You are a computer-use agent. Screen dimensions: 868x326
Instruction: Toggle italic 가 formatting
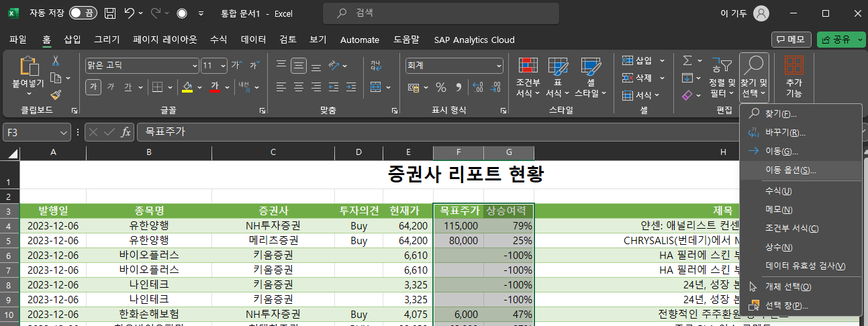click(111, 87)
